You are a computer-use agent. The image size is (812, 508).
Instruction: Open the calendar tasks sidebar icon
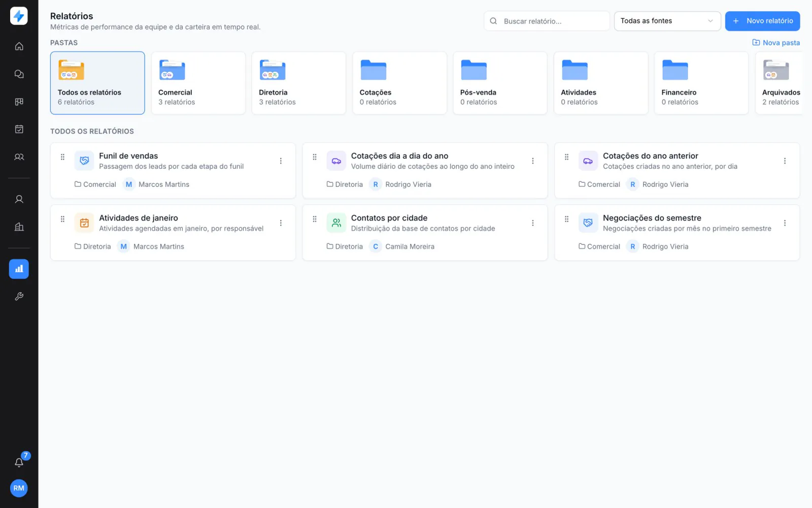point(19,129)
